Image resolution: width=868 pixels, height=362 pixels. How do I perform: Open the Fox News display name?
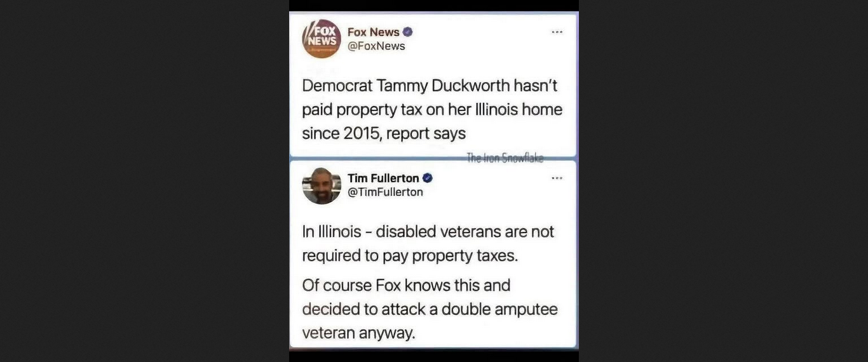374,32
